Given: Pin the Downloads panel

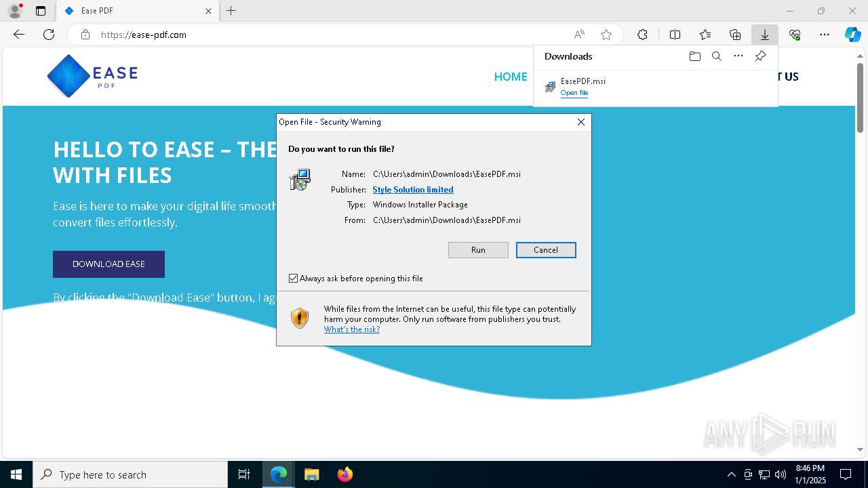Looking at the screenshot, I should (x=760, y=56).
